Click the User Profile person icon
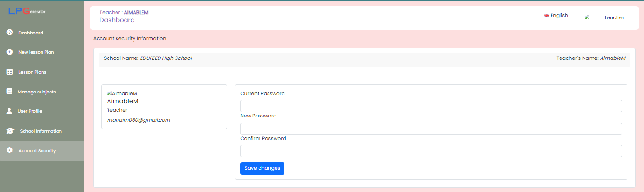The image size is (644, 192). tap(9, 111)
